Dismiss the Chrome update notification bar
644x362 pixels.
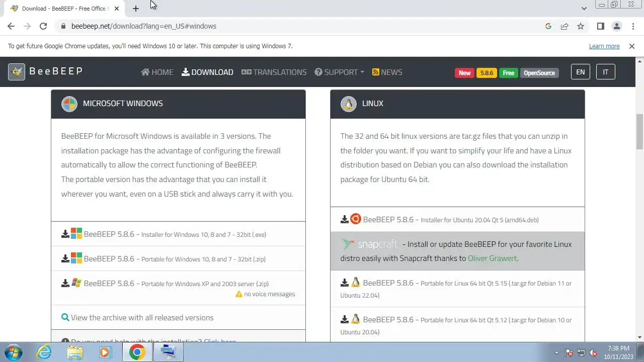click(632, 46)
